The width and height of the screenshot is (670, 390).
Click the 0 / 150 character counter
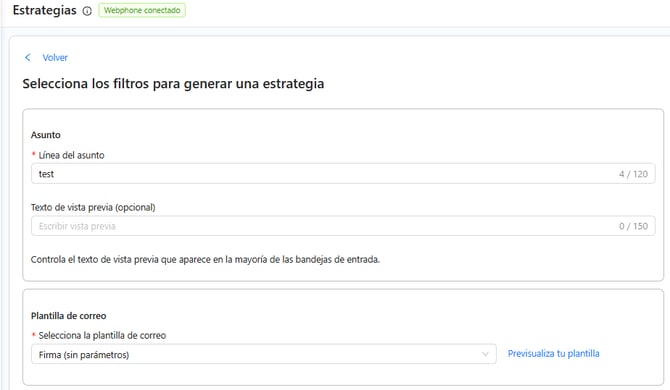633,226
